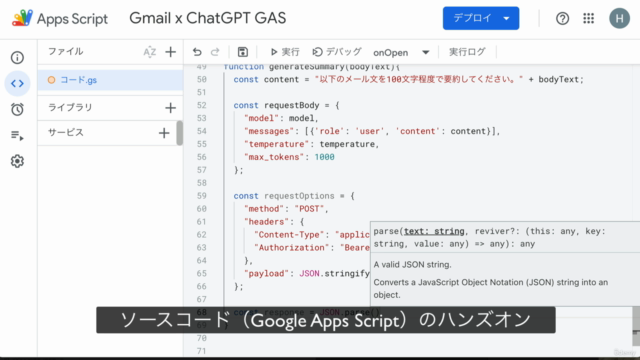Image resolution: width=640 pixels, height=360 pixels.
Task: Open Triggers alarm clock icon
Action: [x=17, y=109]
